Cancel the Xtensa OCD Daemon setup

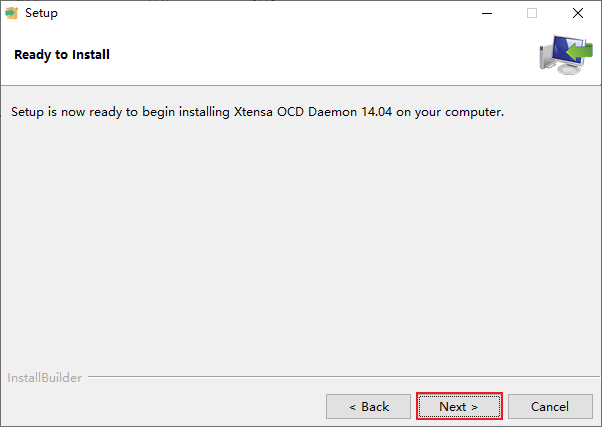(550, 406)
